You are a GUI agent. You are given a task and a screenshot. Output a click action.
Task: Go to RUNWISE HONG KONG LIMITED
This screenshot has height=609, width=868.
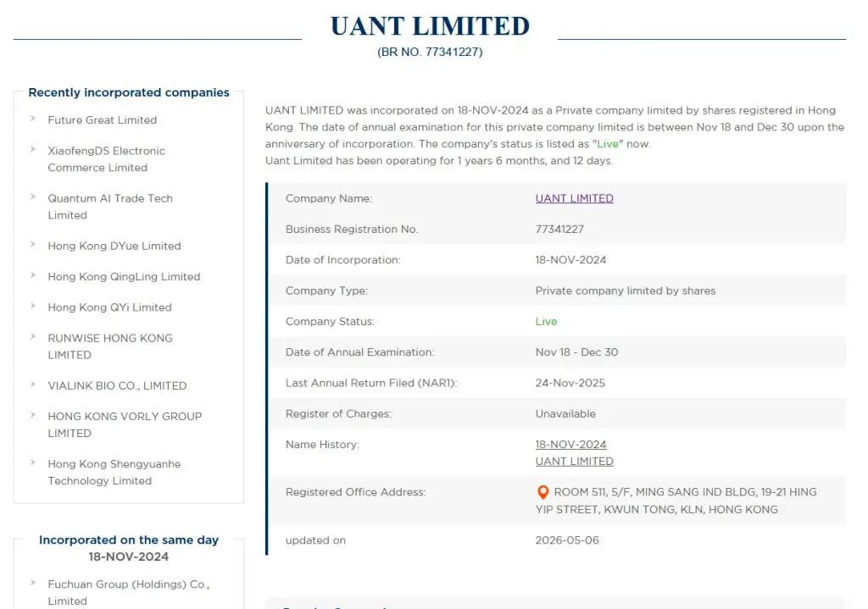110,346
